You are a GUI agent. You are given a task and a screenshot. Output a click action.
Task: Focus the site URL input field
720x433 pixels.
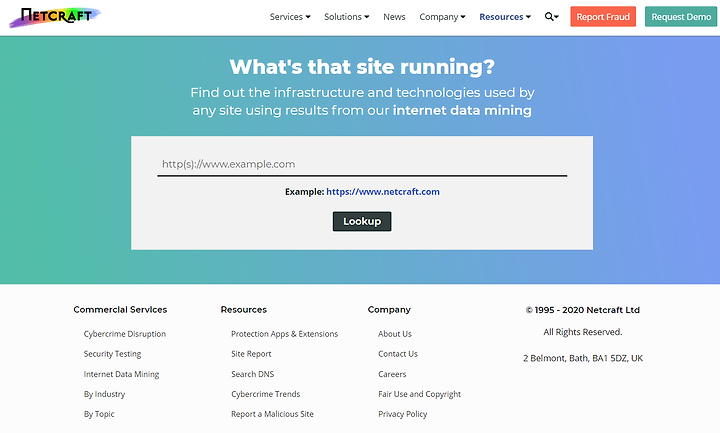point(362,164)
